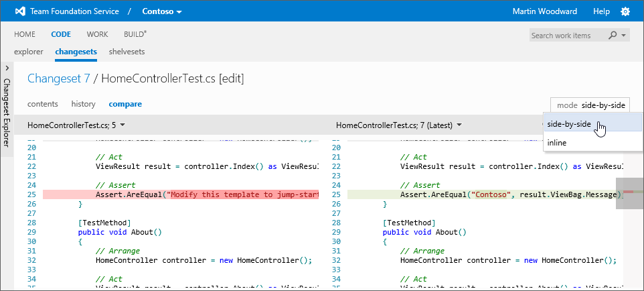This screenshot has width=644, height=291.
Task: Open the contents view tab
Action: (43, 104)
